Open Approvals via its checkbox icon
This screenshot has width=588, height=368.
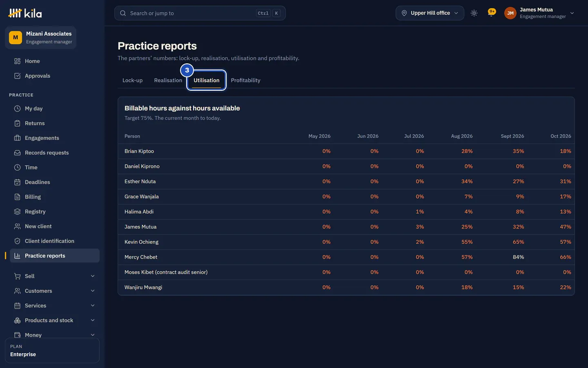[17, 76]
